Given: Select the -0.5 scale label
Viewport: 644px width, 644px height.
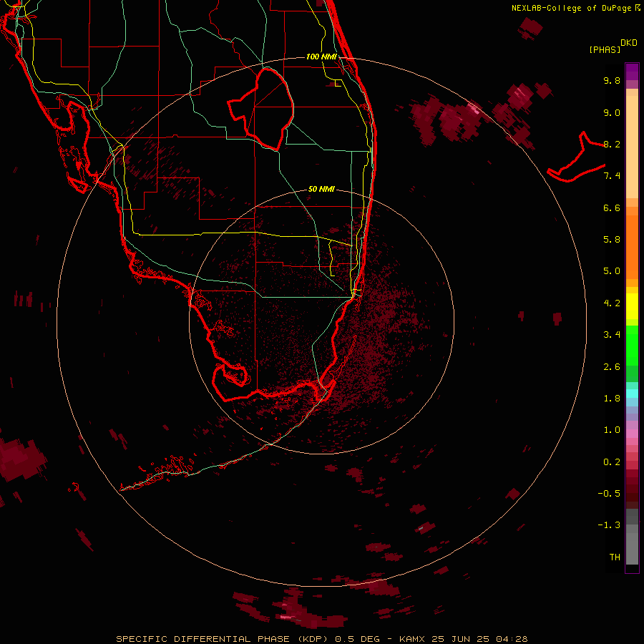Looking at the screenshot, I should 609,494.
